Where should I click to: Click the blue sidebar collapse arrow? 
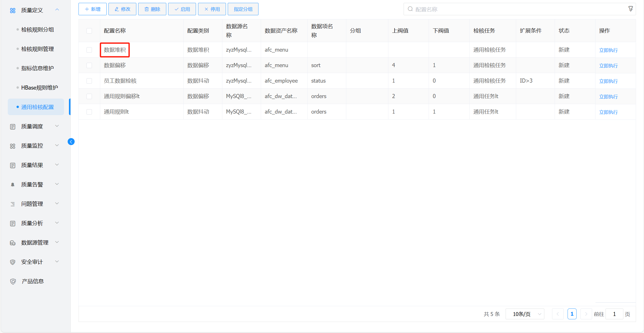coord(71,142)
